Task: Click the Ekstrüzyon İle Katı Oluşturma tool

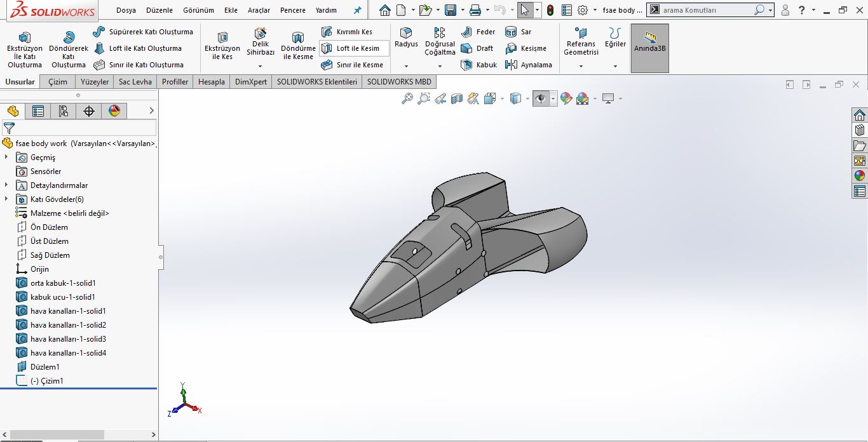Action: click(x=25, y=50)
